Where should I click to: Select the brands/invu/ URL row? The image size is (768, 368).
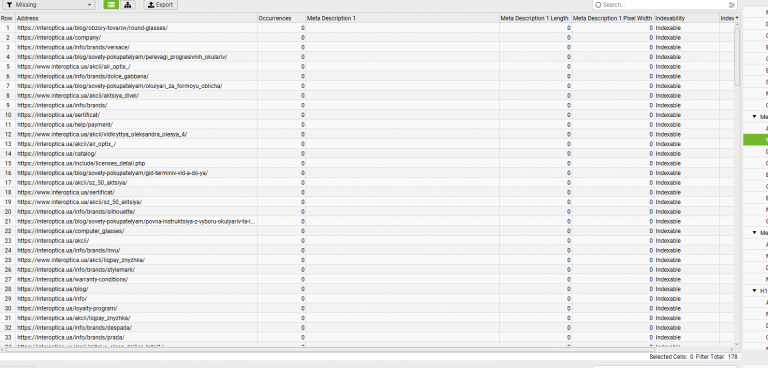(x=69, y=250)
